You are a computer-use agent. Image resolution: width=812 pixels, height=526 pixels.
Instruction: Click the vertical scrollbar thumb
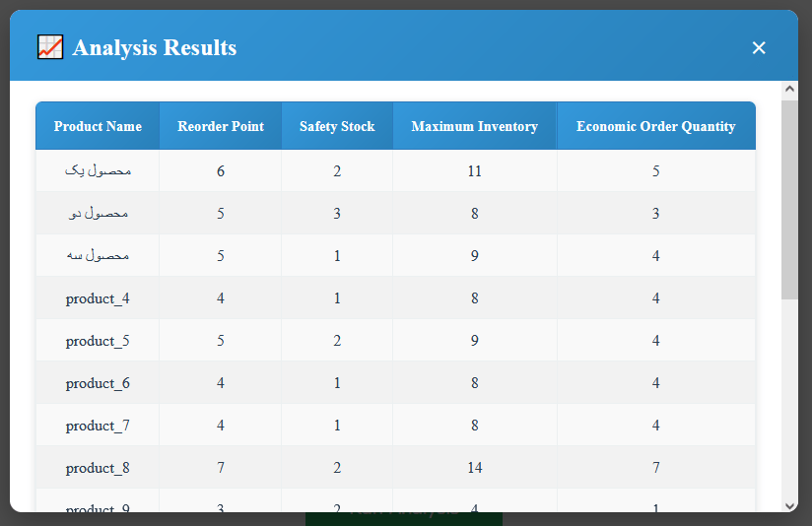pos(789,197)
